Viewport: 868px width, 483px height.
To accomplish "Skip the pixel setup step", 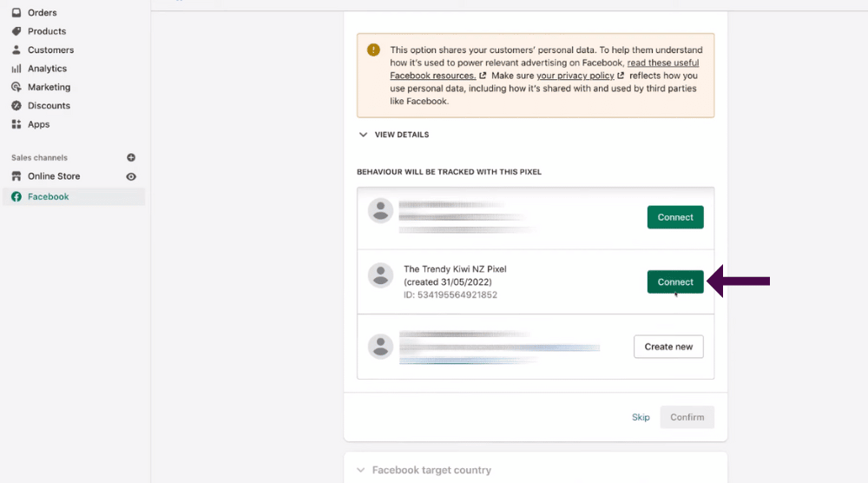I will 641,417.
